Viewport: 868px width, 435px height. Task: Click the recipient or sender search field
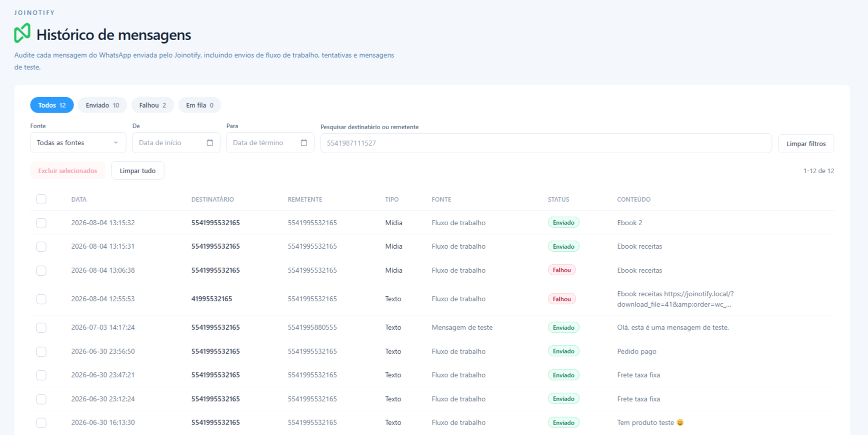tap(546, 143)
